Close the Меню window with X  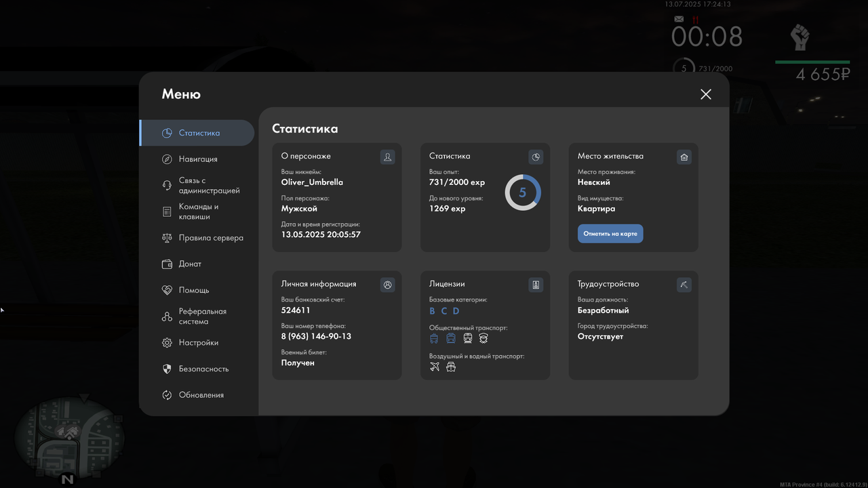point(706,94)
